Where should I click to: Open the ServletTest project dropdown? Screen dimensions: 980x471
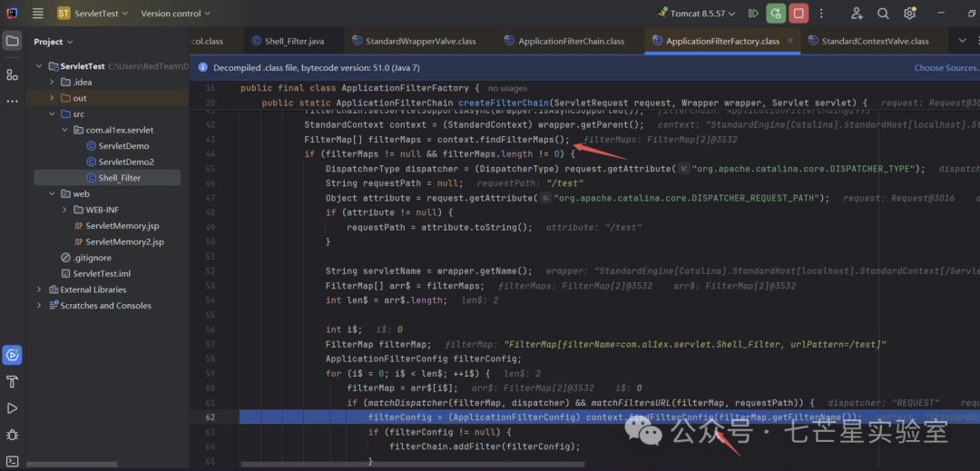point(93,13)
